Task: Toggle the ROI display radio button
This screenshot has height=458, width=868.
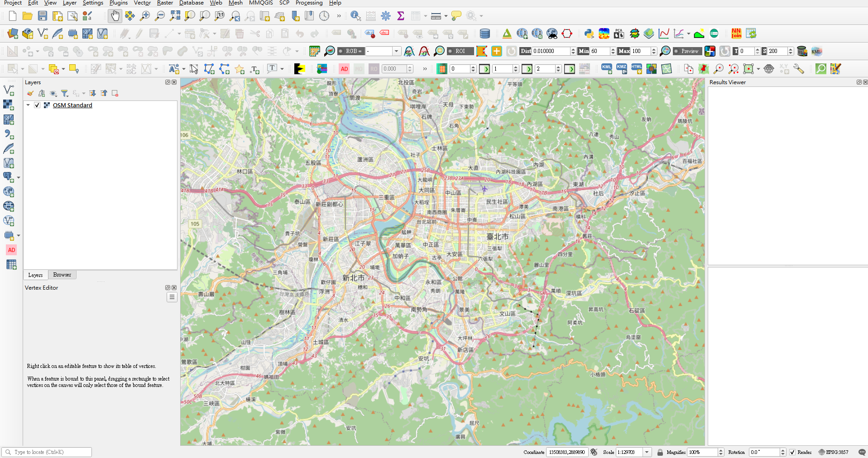Action: click(x=450, y=51)
